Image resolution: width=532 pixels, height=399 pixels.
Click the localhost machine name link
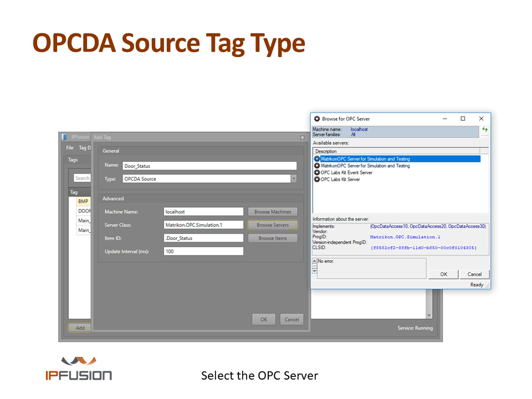tap(359, 129)
